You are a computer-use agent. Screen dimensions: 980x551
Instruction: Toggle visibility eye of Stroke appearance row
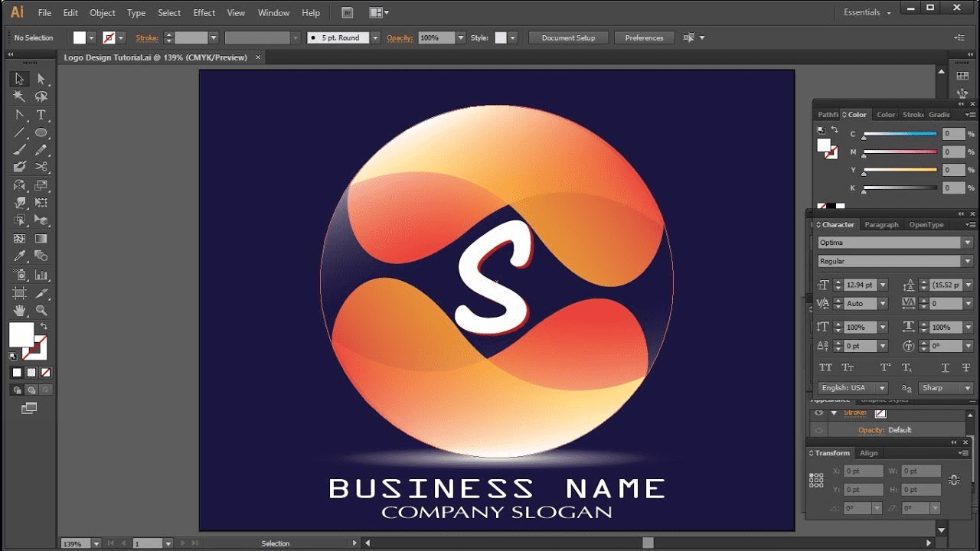(818, 412)
